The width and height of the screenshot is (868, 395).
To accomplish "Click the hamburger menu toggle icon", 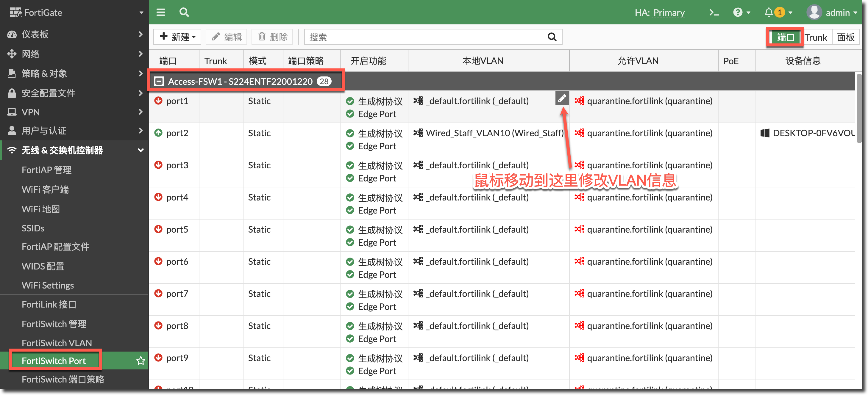I will tap(161, 12).
